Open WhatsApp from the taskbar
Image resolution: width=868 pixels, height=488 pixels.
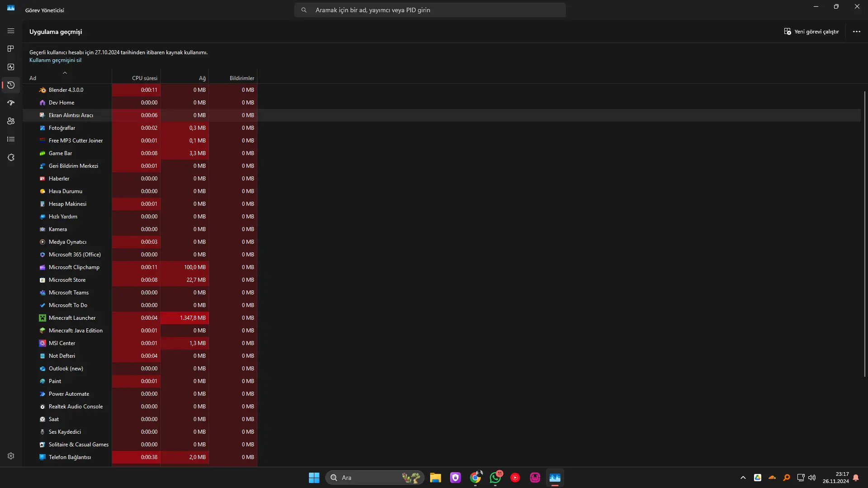(x=495, y=478)
